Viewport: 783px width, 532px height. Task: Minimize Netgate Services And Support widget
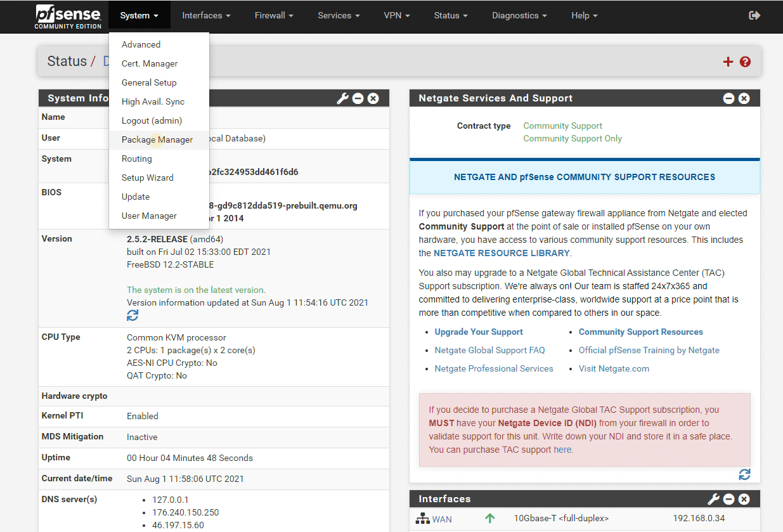pyautogui.click(x=729, y=98)
